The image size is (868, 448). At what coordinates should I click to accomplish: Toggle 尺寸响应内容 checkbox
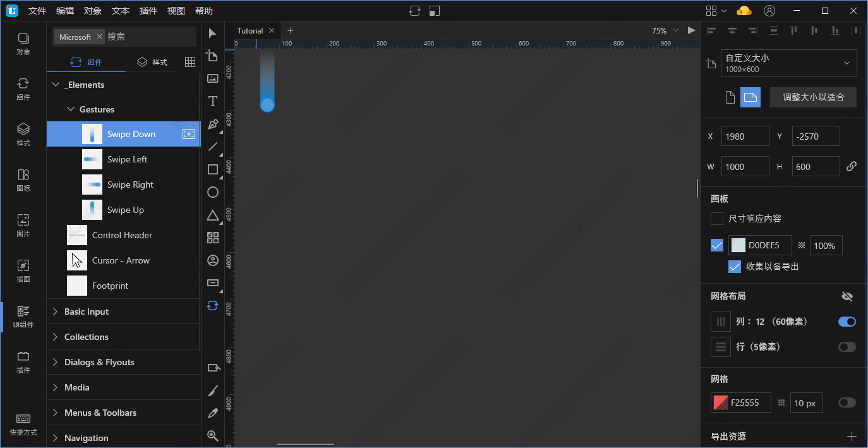(x=717, y=219)
